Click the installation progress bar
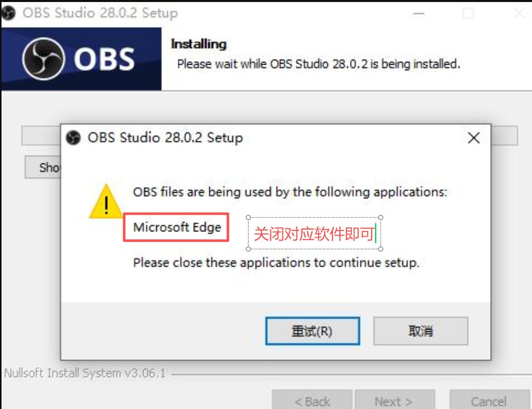This screenshot has height=409, width=532. (40, 136)
